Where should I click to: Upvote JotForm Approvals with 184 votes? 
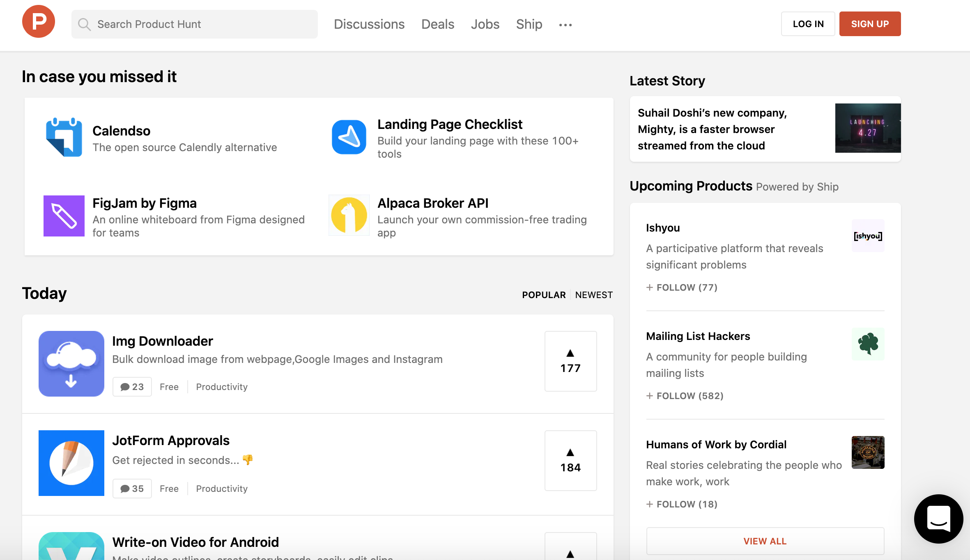(570, 461)
